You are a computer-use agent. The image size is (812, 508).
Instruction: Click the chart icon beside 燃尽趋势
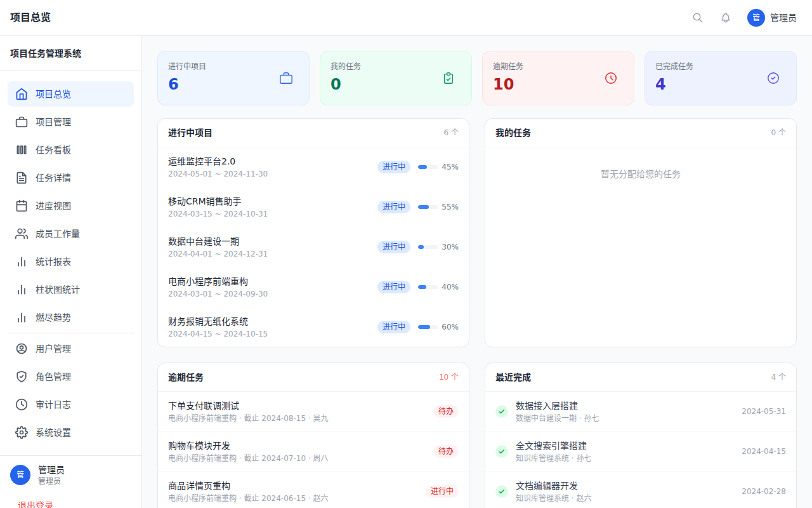22,317
